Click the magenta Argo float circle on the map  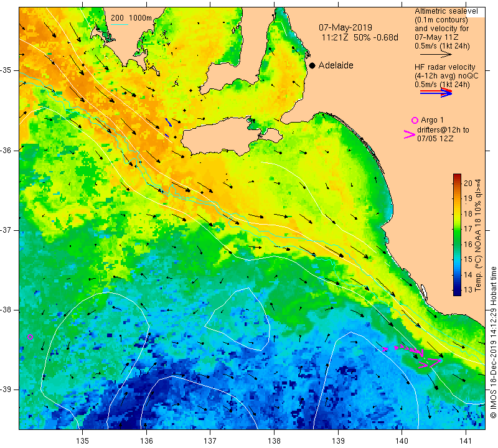point(30,337)
